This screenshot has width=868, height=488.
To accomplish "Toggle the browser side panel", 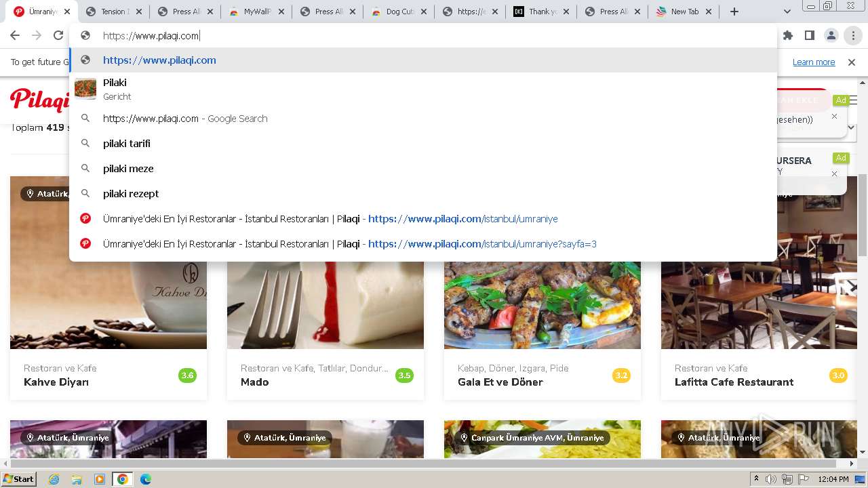I will (810, 35).
